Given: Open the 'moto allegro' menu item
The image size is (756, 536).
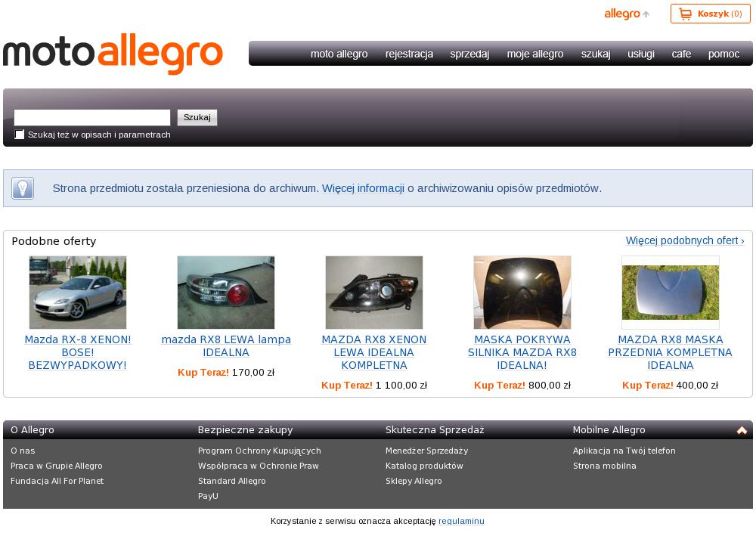Looking at the screenshot, I should point(339,54).
